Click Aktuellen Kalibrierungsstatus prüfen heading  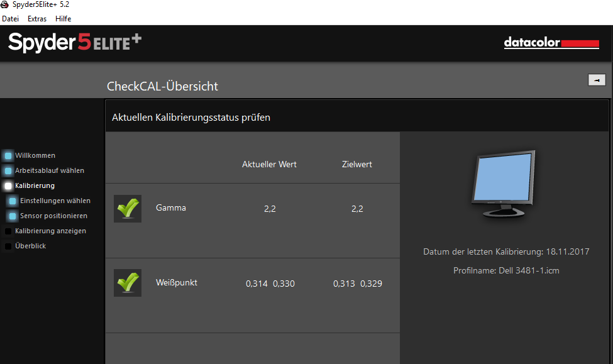(x=191, y=118)
